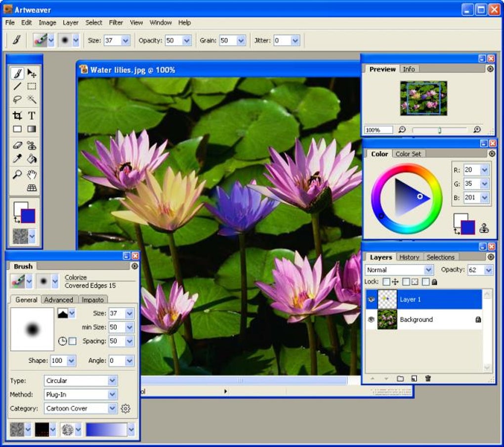Switch to the Impasto tab
Image resolution: width=504 pixels, height=447 pixels.
[92, 300]
